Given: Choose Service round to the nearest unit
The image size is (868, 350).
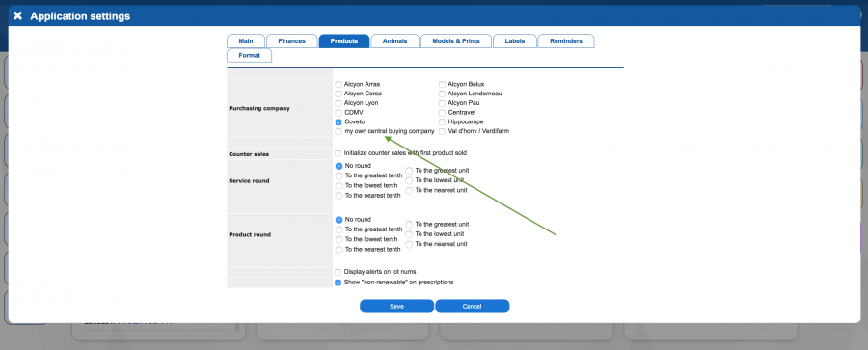Looking at the screenshot, I should pyautogui.click(x=409, y=191).
